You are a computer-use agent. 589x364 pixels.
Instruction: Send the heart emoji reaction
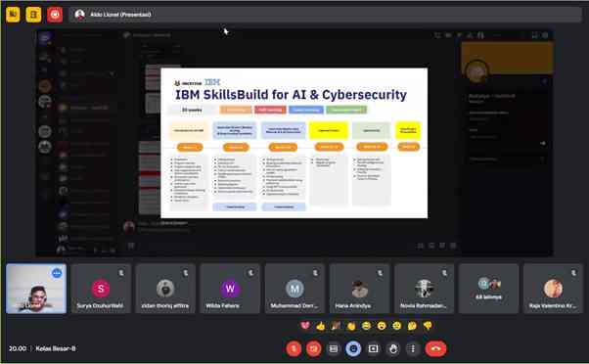(305, 326)
